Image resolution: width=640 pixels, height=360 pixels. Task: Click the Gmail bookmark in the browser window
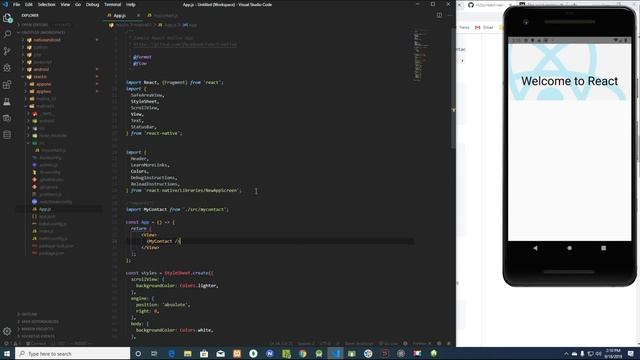click(x=484, y=27)
